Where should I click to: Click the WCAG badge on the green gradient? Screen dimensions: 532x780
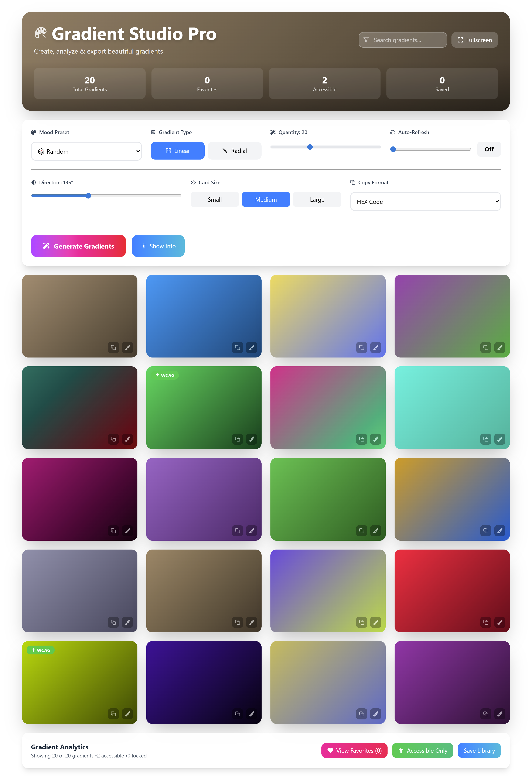tap(165, 375)
